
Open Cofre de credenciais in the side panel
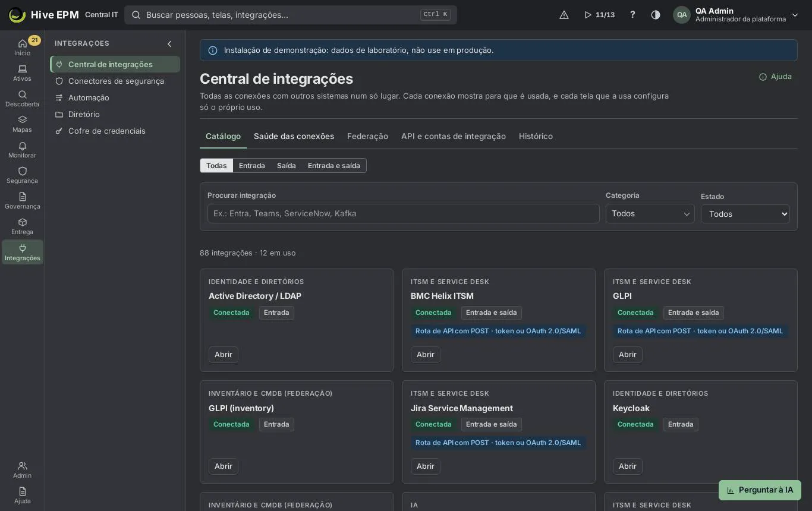tap(115, 131)
